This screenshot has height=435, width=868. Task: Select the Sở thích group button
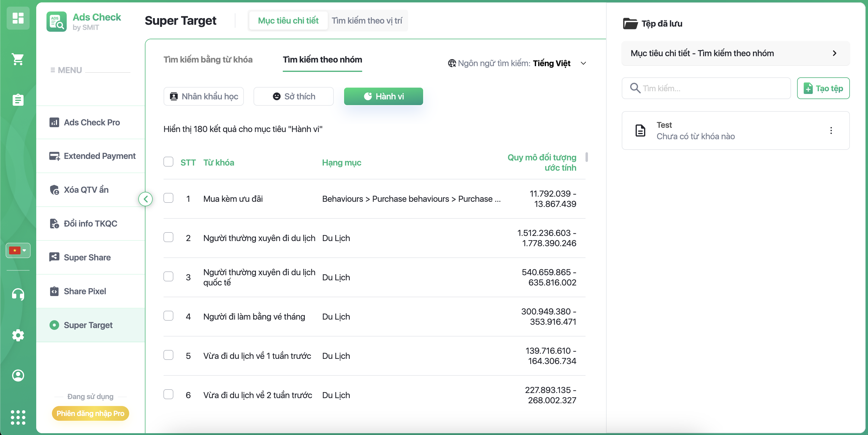pos(293,96)
